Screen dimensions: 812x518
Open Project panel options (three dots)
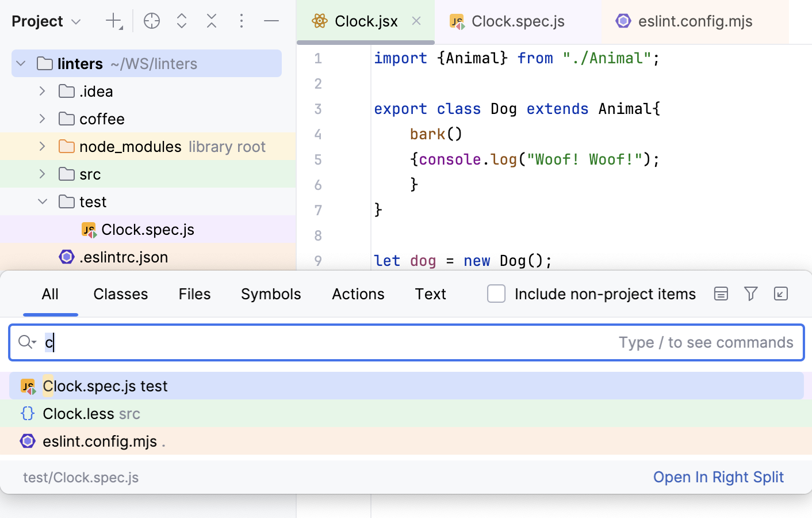pos(242,21)
